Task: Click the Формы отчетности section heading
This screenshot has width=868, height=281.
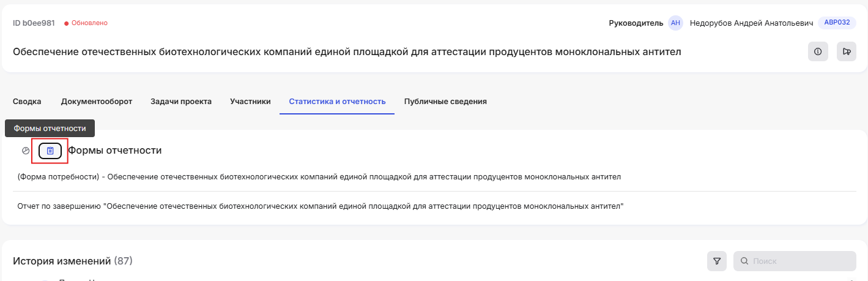Action: tap(114, 150)
